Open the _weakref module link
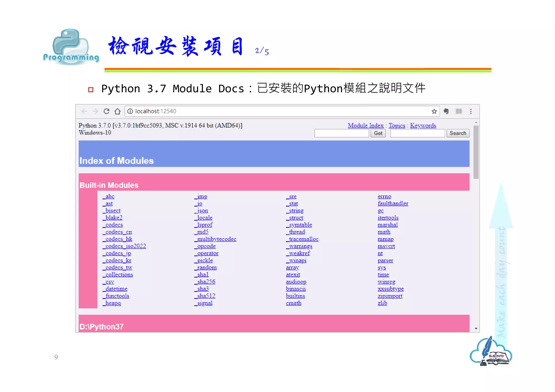The image size is (555, 392). click(298, 253)
